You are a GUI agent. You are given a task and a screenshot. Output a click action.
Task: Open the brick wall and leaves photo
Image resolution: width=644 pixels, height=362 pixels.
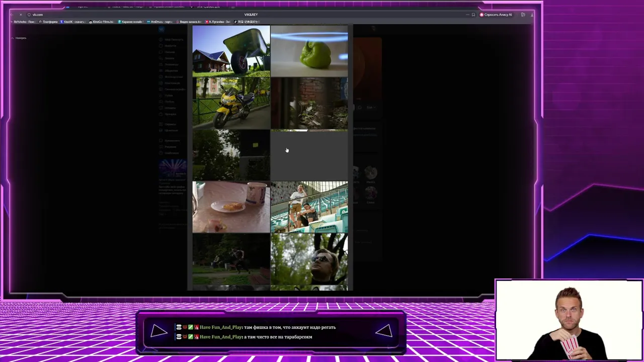coord(309,103)
